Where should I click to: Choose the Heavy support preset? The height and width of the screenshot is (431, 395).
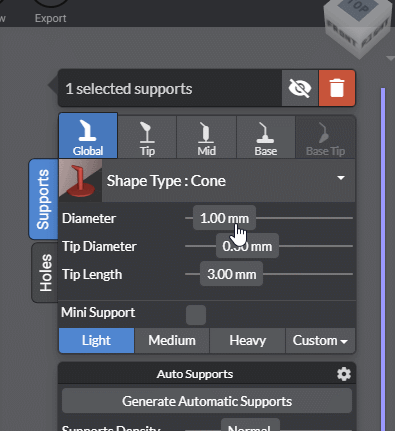pyautogui.click(x=247, y=341)
